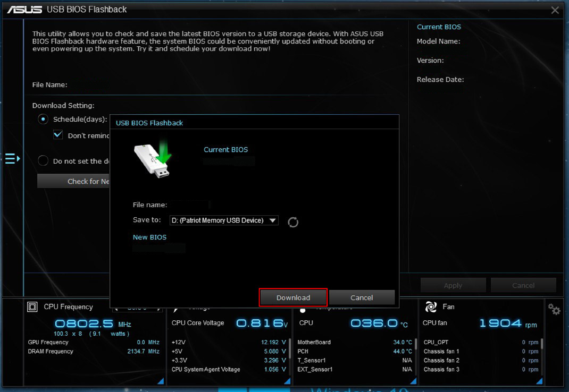Viewport: 569px width, 392px height.
Task: Click the '+3.3V' voltage row
Action: click(229, 361)
